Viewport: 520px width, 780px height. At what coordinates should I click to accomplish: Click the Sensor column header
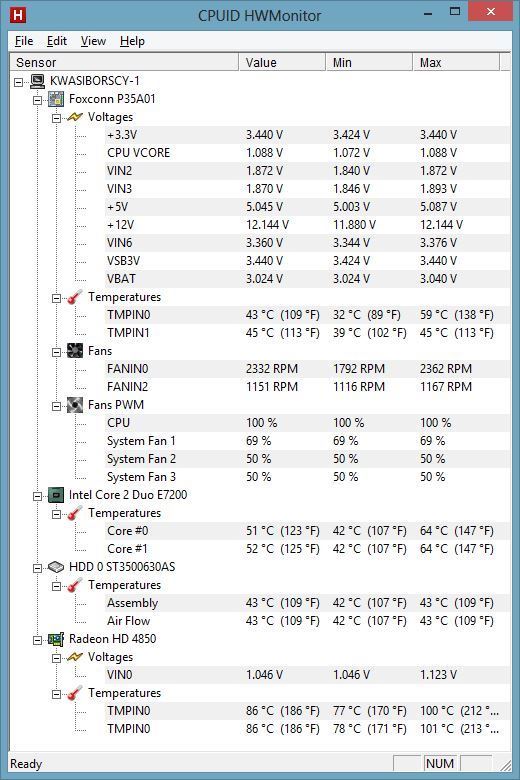[124, 63]
